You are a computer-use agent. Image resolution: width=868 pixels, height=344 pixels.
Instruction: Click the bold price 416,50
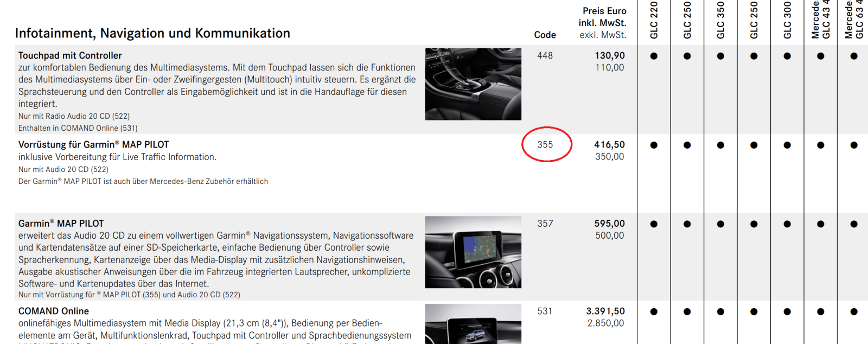pyautogui.click(x=609, y=145)
